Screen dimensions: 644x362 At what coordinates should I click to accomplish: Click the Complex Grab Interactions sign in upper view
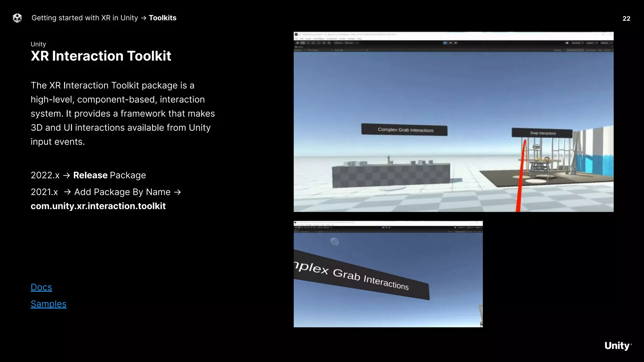(404, 129)
